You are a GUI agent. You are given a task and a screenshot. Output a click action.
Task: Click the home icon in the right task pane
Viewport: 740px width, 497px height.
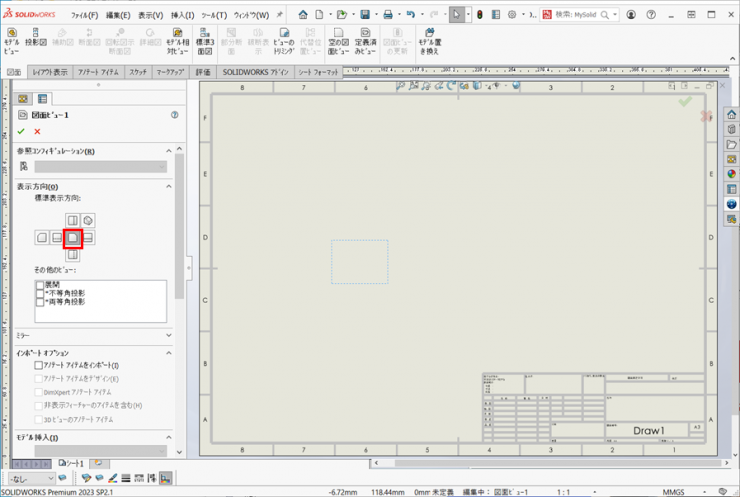pyautogui.click(x=731, y=115)
